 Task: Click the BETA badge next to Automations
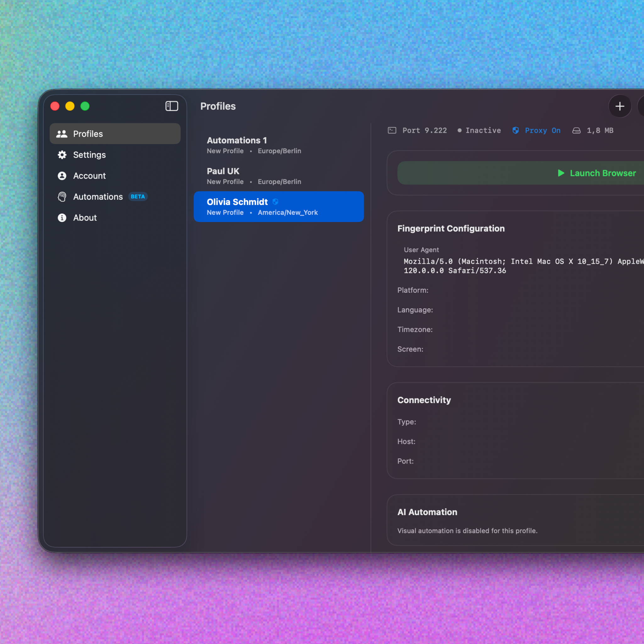(x=138, y=197)
